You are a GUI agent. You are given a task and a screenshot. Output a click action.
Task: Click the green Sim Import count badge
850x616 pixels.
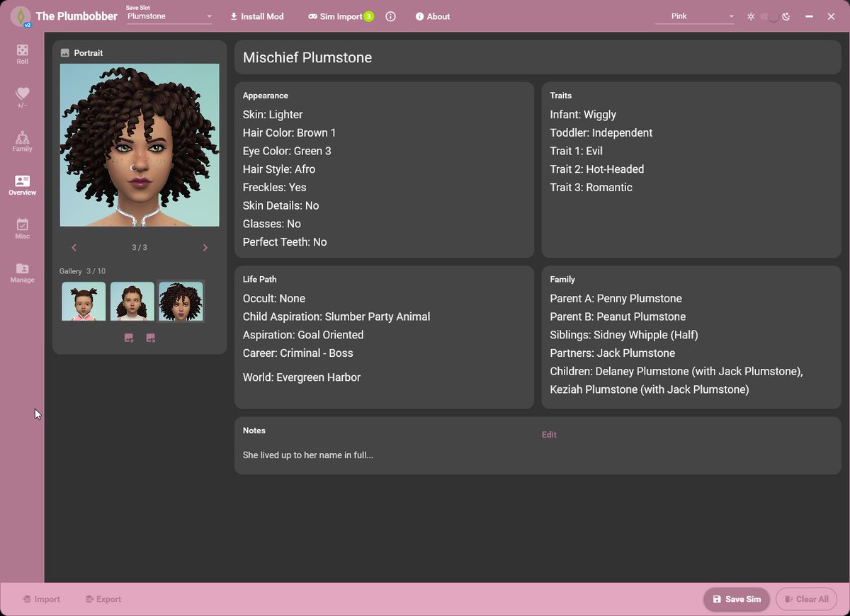pyautogui.click(x=368, y=16)
